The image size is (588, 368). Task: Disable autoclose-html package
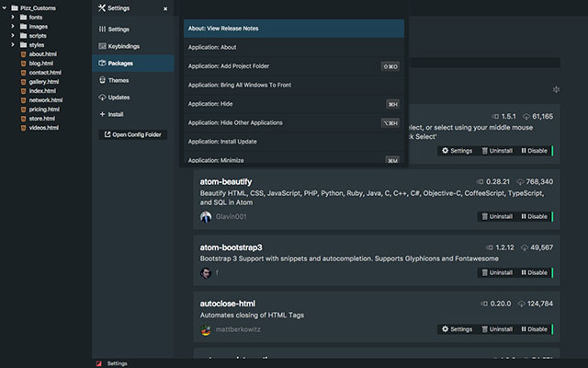click(x=535, y=329)
